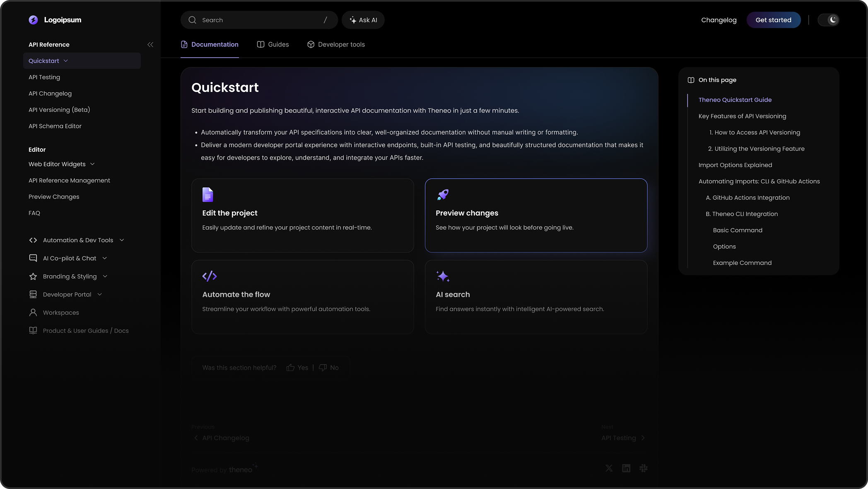Click the thumbs-up Yes icon

(x=290, y=368)
